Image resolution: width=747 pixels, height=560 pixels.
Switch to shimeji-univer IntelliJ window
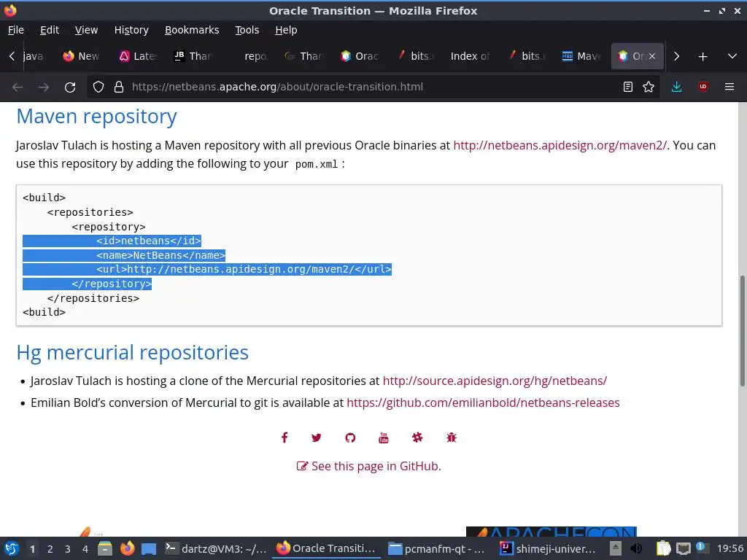(x=548, y=548)
